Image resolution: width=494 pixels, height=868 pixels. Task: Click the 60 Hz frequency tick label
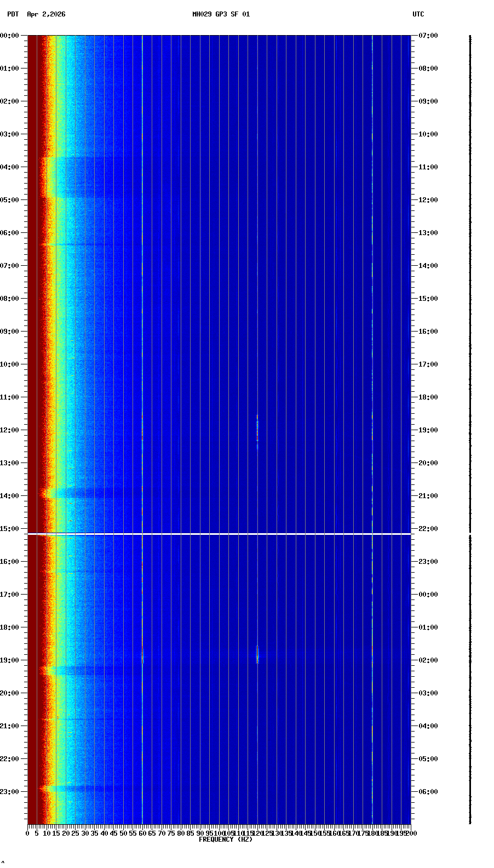(142, 833)
